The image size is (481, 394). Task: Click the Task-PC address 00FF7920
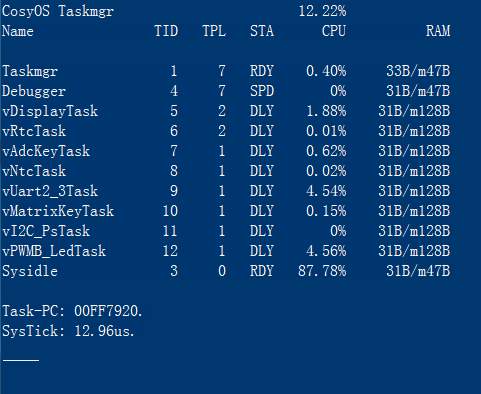click(106, 311)
